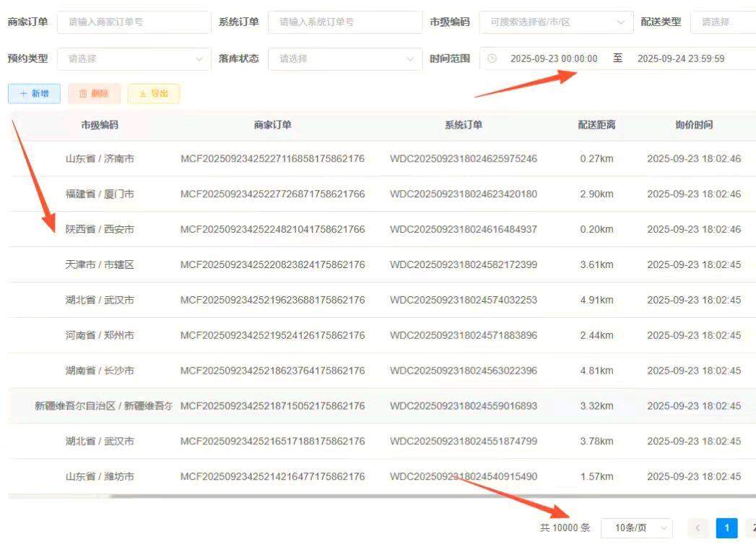Image resolution: width=756 pixels, height=547 pixels.
Task: Open the 市级编码 province/city dropdown
Action: tap(556, 22)
